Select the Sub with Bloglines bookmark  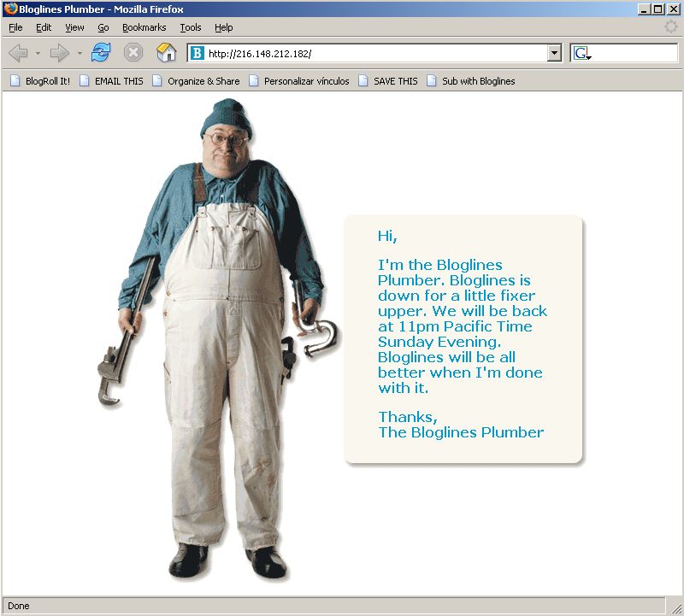(471, 81)
